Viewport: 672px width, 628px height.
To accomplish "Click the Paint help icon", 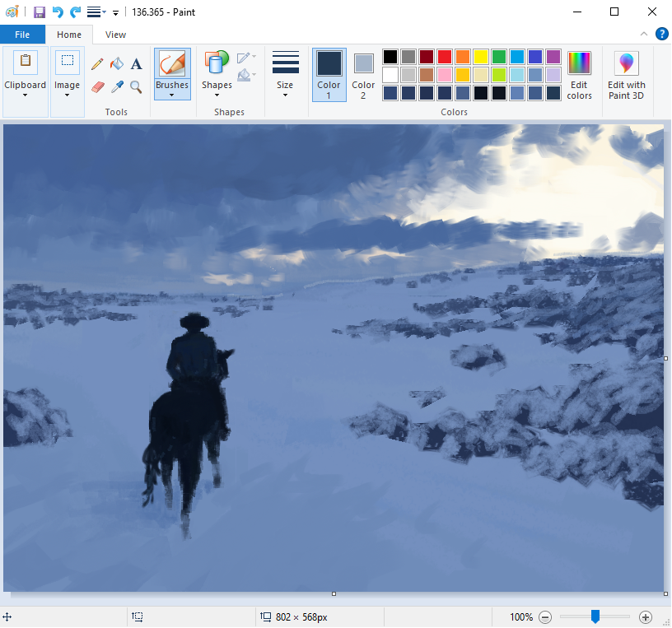I will pyautogui.click(x=662, y=34).
